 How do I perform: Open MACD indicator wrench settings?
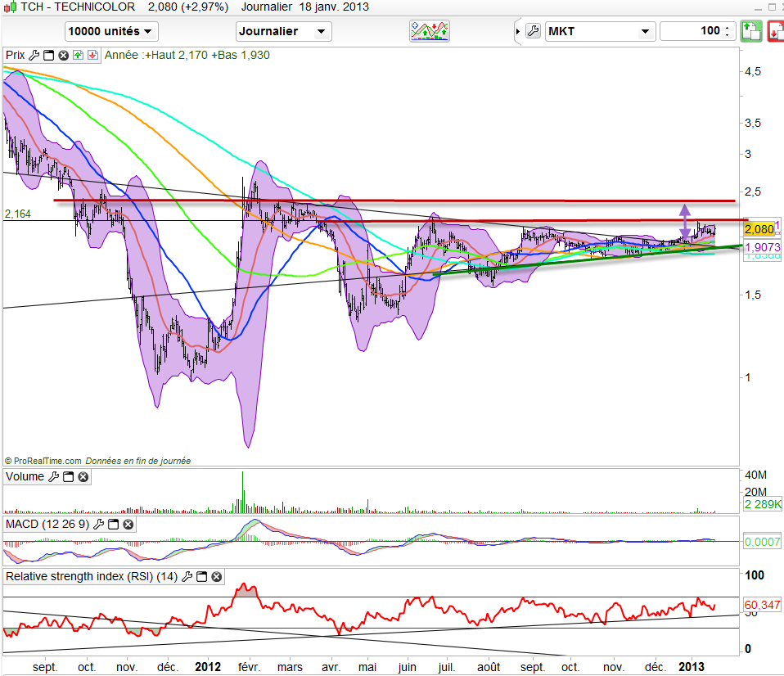(x=101, y=524)
